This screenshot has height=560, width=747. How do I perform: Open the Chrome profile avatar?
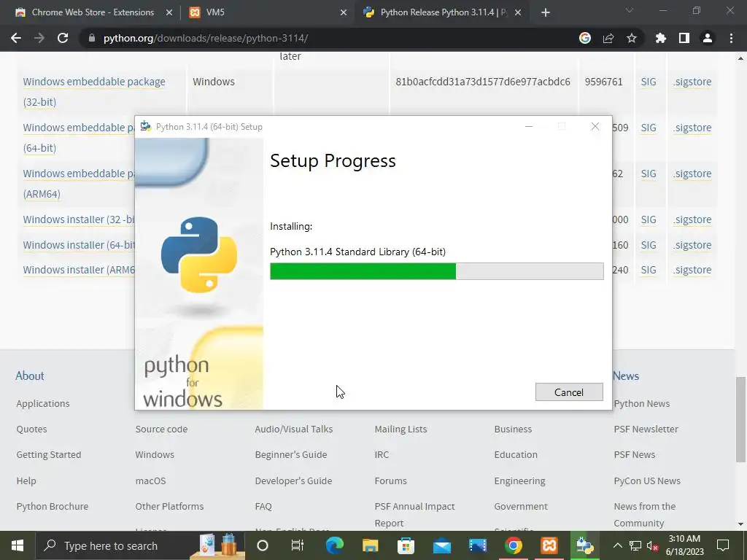pos(708,38)
